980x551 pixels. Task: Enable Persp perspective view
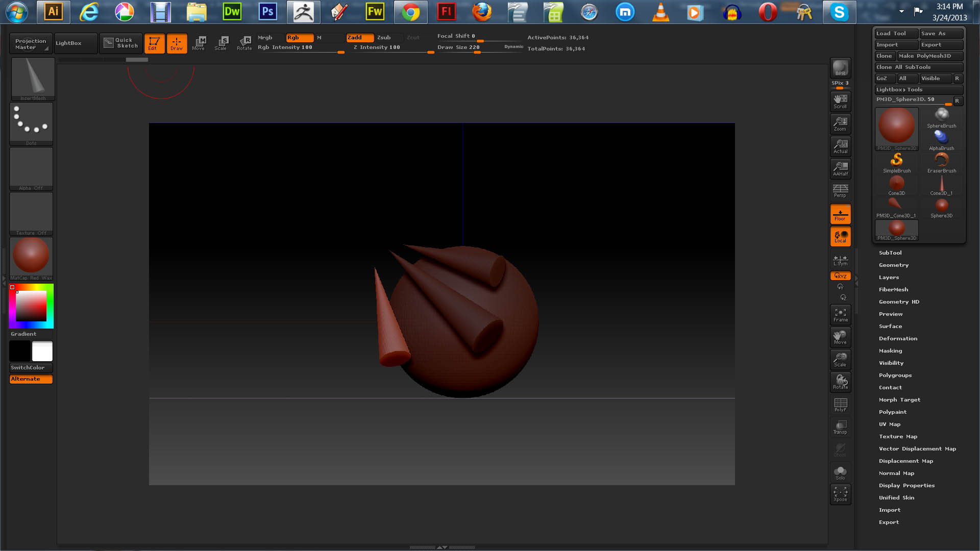pos(840,191)
